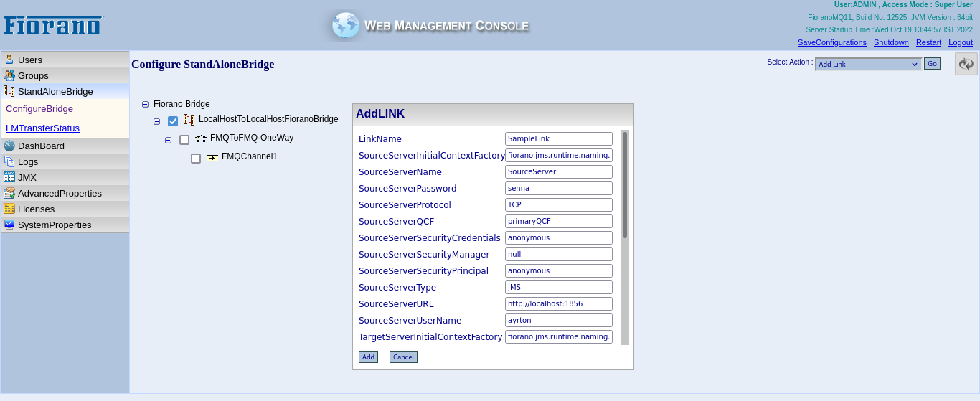Viewport: 980px width, 401px height.
Task: Click the Licenses sidebar icon
Action: (9, 209)
